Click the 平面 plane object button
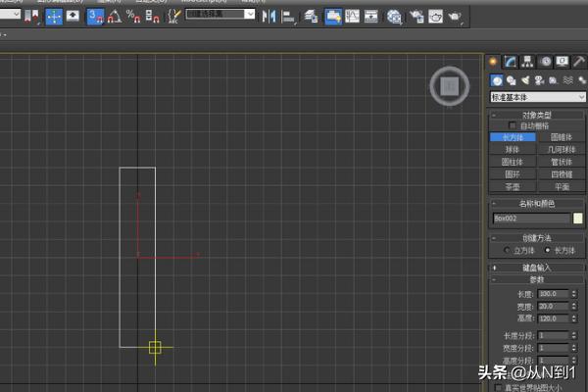The height and width of the screenshot is (392, 588). click(x=562, y=187)
